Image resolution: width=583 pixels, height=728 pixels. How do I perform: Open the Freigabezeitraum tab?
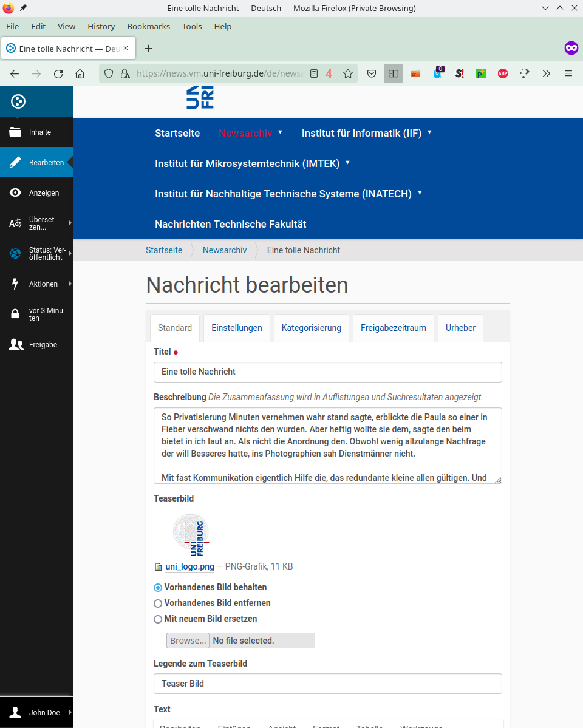pyautogui.click(x=394, y=328)
